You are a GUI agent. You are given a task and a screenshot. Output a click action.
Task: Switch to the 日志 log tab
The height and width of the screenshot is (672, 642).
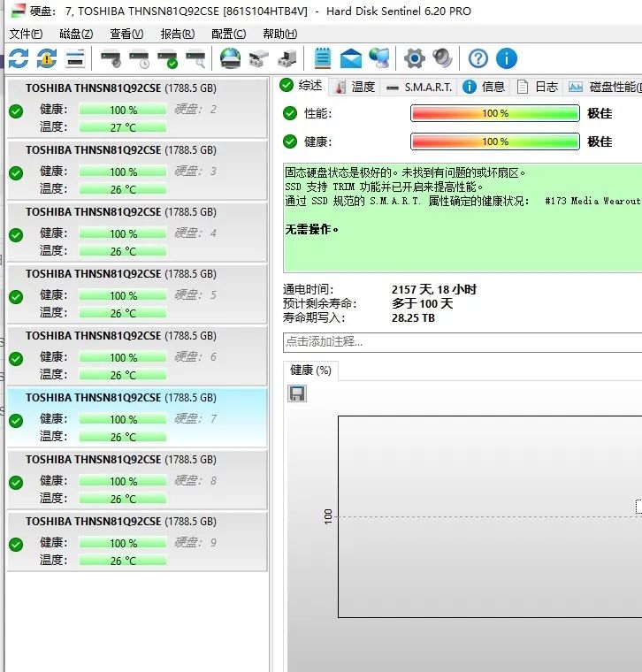point(538,87)
